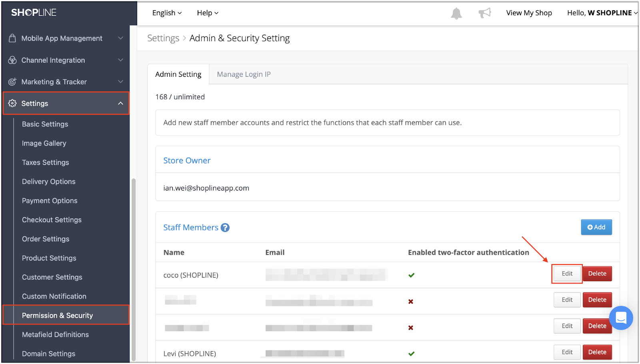Click the Mobile App Management bag icon
The image size is (640, 364).
(x=12, y=38)
